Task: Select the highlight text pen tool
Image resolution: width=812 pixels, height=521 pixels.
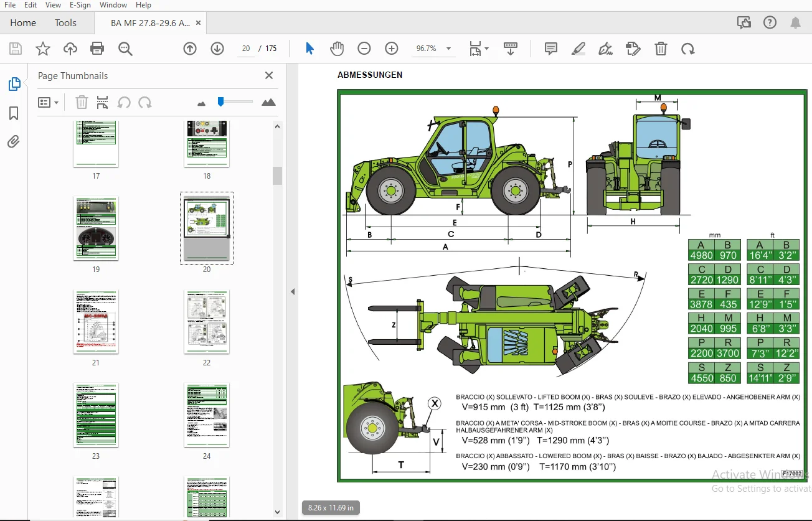Action: pyautogui.click(x=578, y=49)
